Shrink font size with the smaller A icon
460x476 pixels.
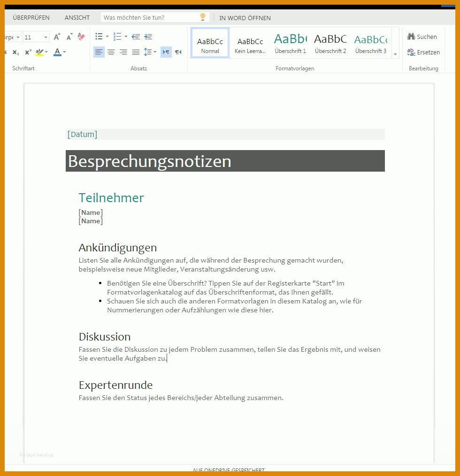pyautogui.click(x=69, y=37)
